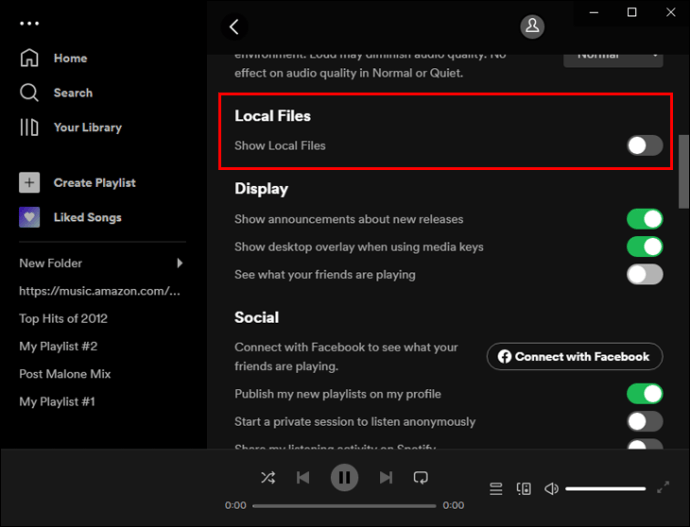Click the song progress bar
Image resolution: width=690 pixels, height=527 pixels.
344,505
